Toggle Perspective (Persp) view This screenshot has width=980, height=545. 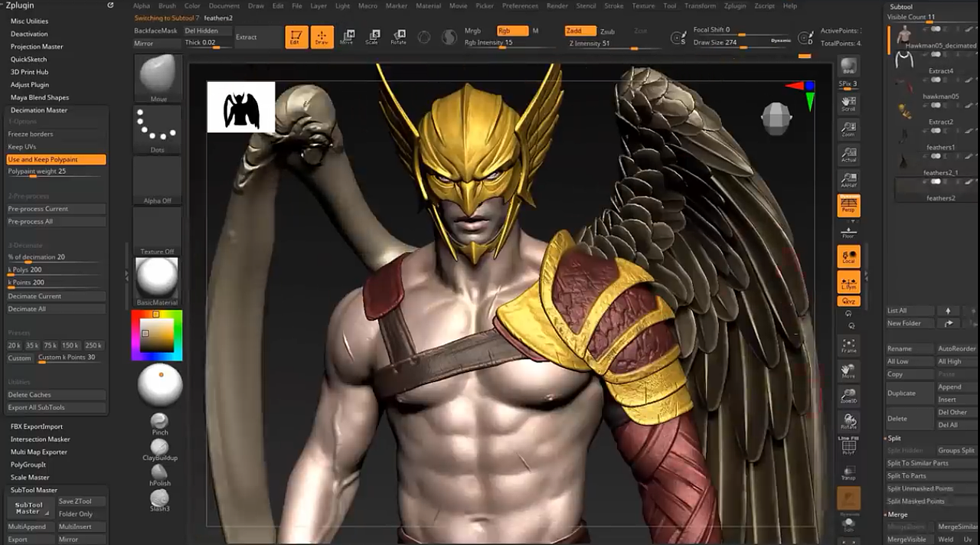click(848, 205)
